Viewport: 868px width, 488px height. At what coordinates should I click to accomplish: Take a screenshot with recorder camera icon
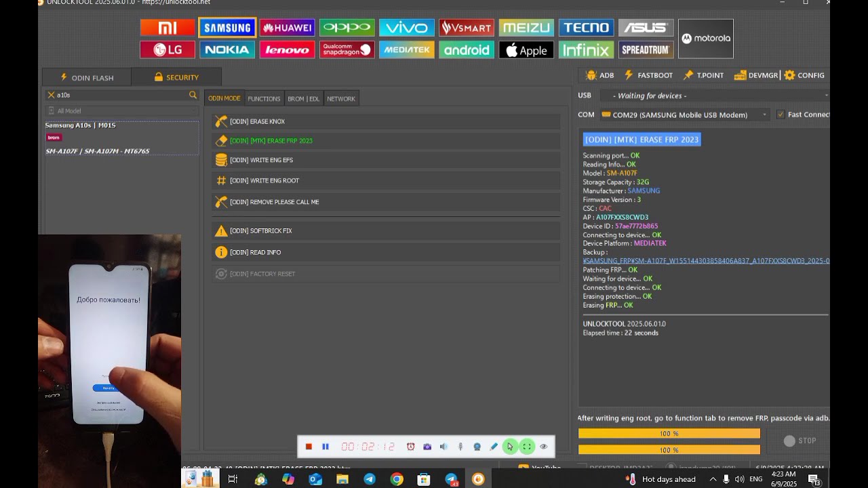[427, 447]
